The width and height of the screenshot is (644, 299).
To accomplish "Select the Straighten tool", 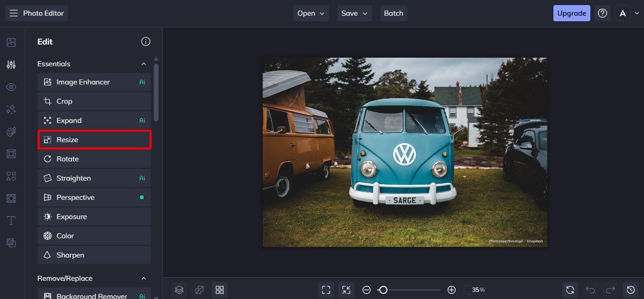I will point(94,178).
